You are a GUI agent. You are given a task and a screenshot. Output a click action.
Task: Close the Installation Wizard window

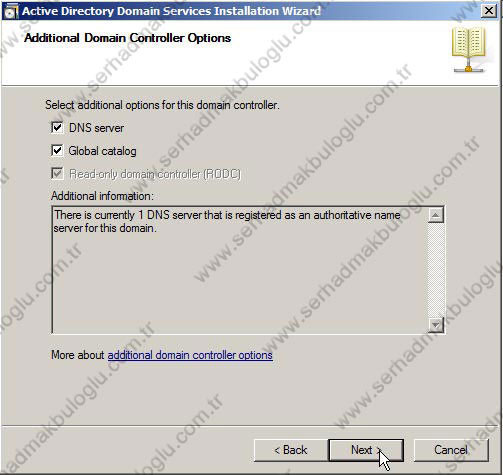489,11
